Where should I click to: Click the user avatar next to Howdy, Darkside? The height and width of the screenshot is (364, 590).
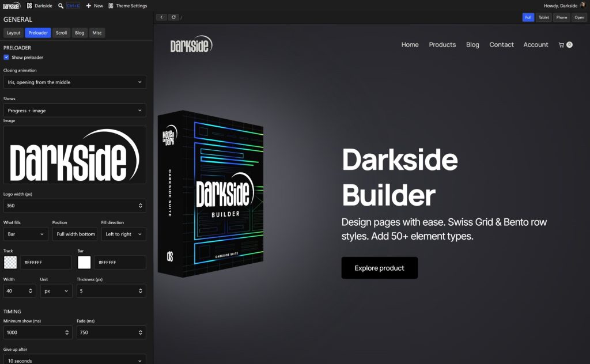click(583, 5)
